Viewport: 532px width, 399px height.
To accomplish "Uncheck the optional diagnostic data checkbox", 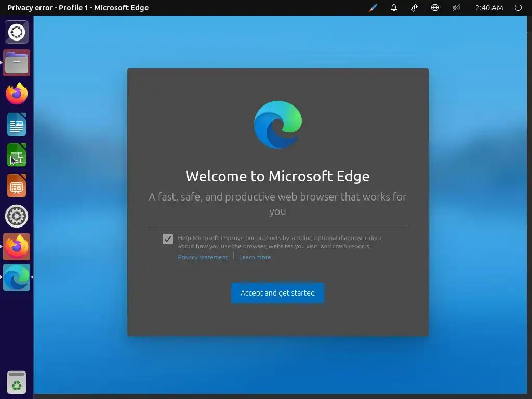I will pyautogui.click(x=168, y=239).
